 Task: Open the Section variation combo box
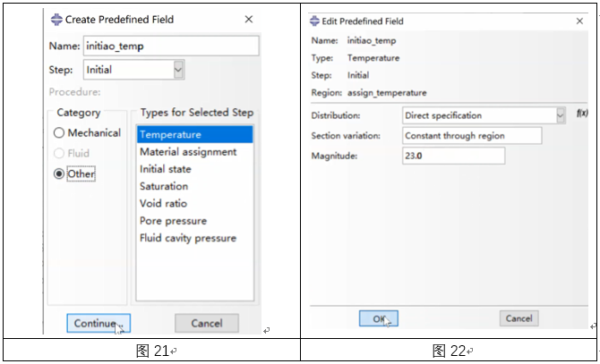click(472, 136)
